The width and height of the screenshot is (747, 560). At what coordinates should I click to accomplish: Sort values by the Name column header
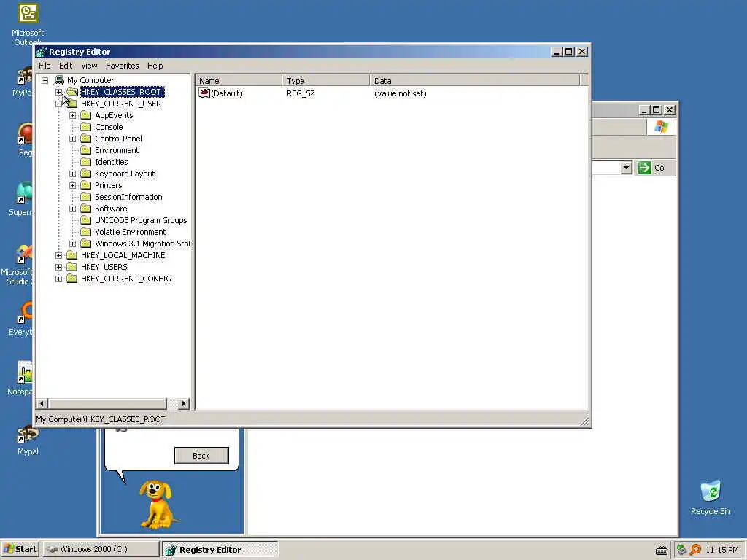pyautogui.click(x=239, y=80)
